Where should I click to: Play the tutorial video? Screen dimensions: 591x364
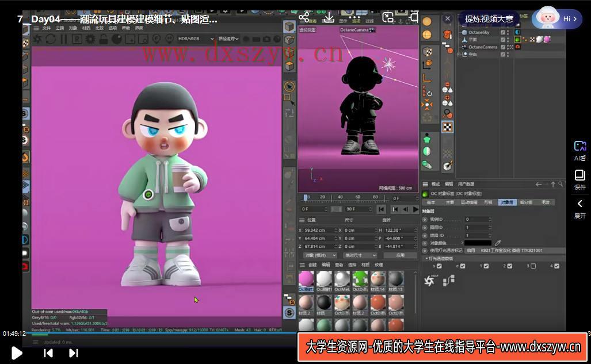coord(17,353)
